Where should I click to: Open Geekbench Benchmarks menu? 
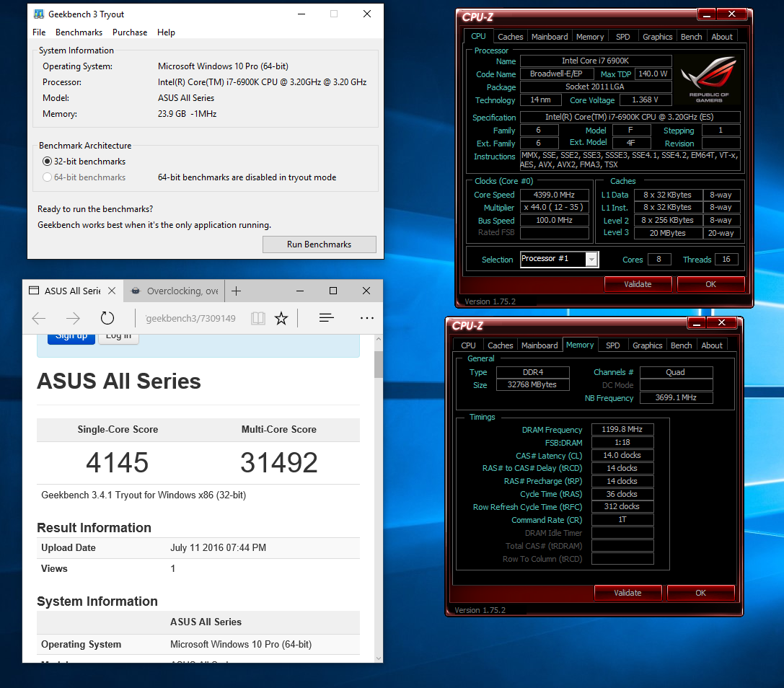[79, 32]
